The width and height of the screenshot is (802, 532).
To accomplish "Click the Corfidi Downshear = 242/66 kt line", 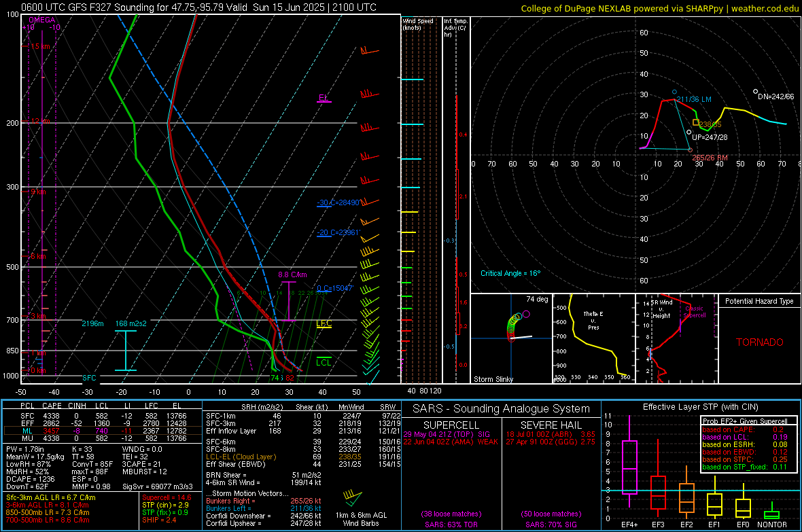I will click(x=264, y=516).
